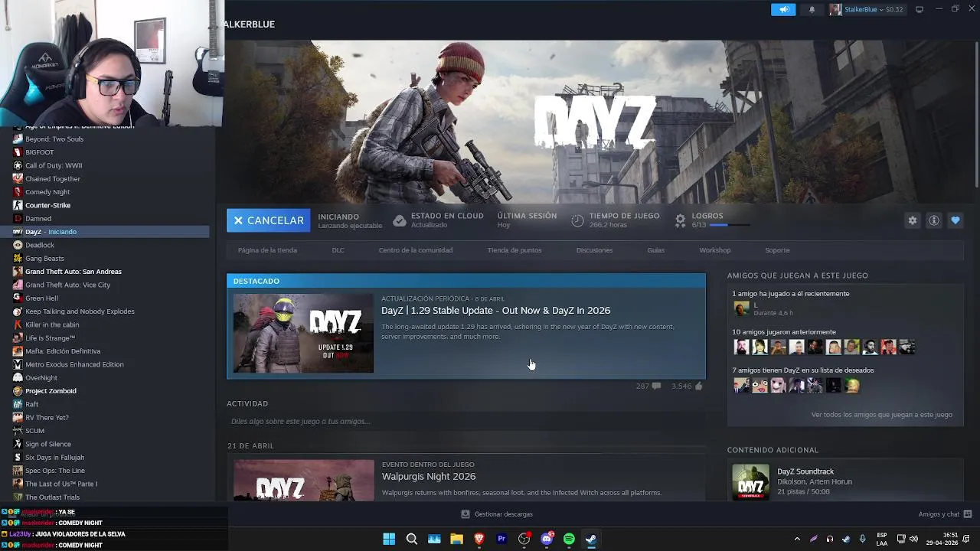Screen dimensions: 980x551
Task: Open DayZ Soundtrack additional content
Action: click(x=805, y=471)
